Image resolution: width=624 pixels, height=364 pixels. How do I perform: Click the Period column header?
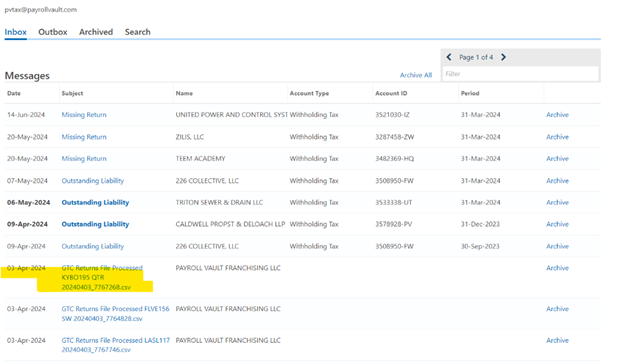[x=470, y=93]
